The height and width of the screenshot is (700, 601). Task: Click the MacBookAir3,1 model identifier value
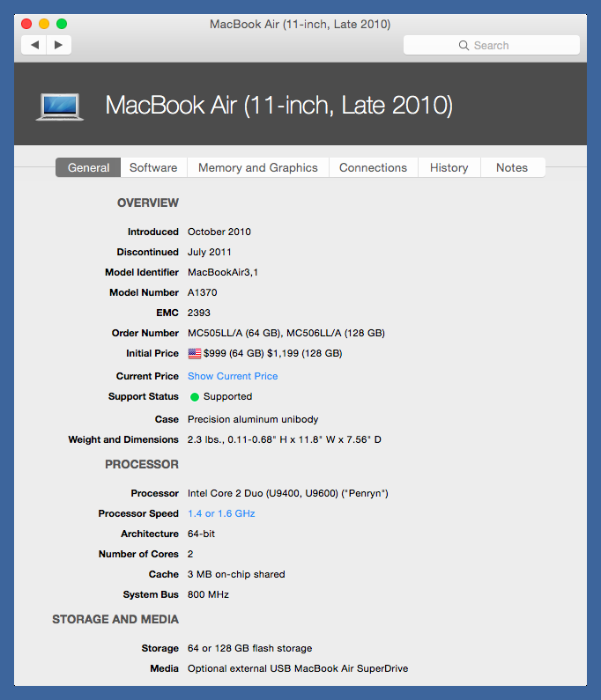coord(223,272)
